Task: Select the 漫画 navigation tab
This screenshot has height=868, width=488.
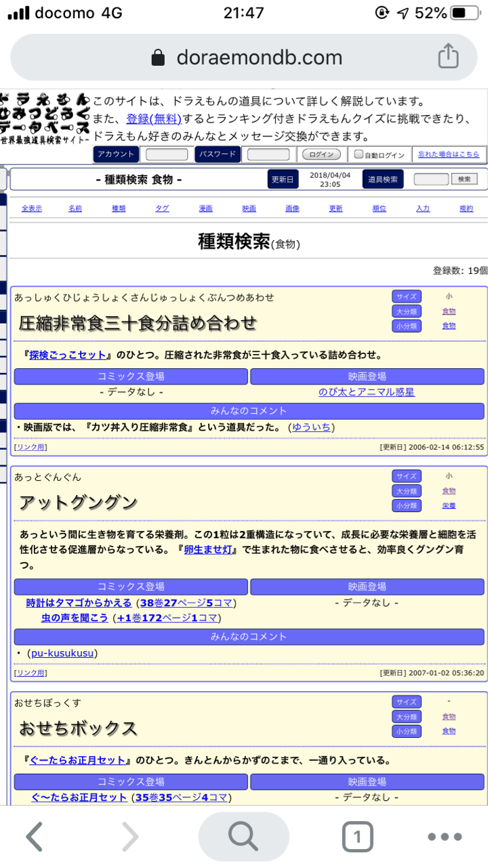Action: click(x=205, y=209)
